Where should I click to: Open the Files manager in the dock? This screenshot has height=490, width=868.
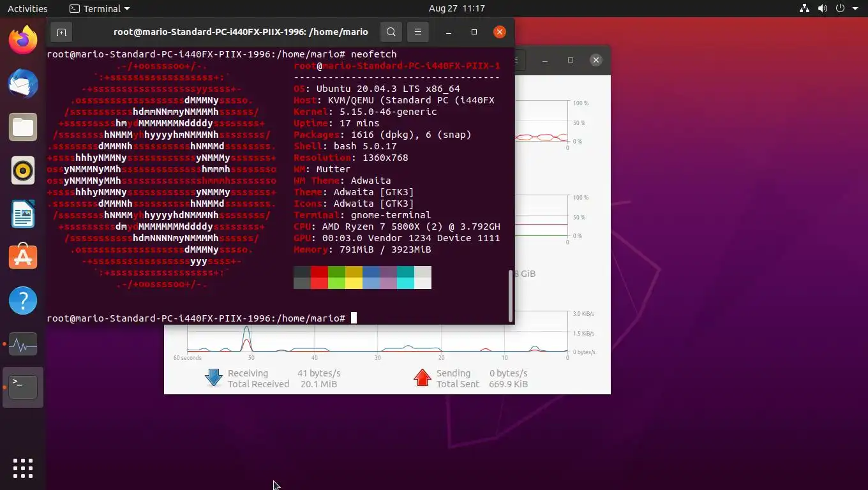(23, 127)
